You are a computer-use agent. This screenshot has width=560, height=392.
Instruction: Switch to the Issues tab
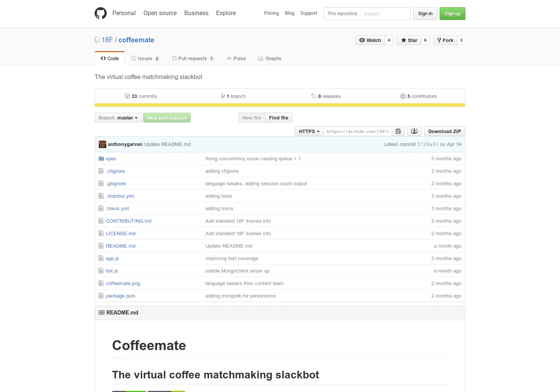(x=145, y=58)
